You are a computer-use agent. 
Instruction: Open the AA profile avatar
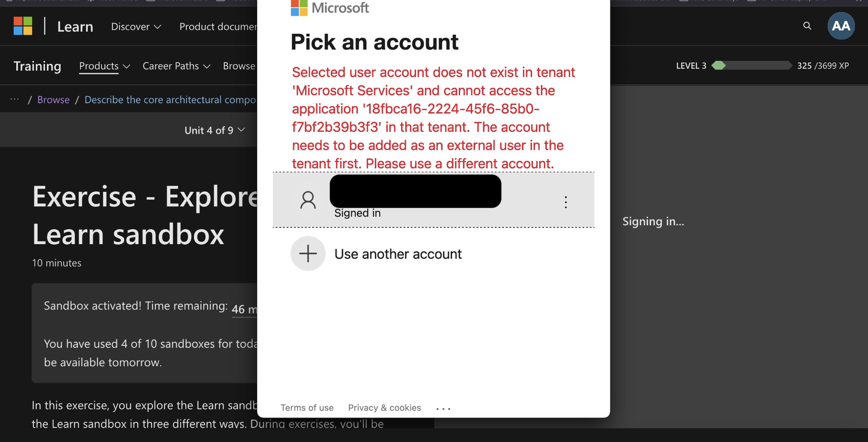(841, 26)
